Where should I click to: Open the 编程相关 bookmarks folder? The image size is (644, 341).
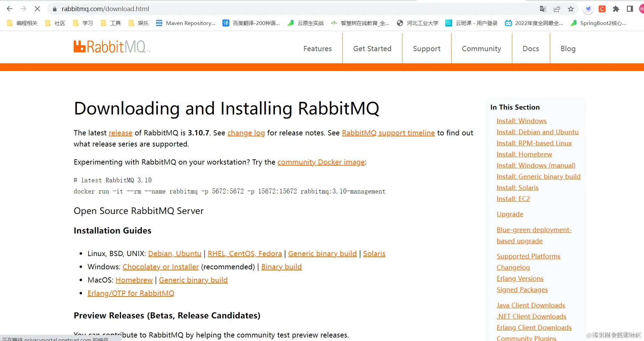22,23
